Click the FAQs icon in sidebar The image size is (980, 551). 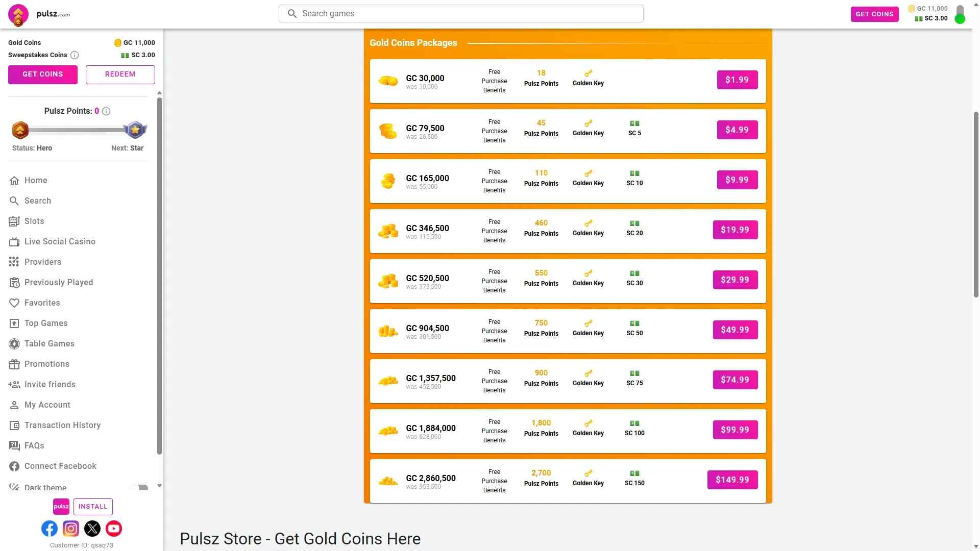tap(14, 446)
